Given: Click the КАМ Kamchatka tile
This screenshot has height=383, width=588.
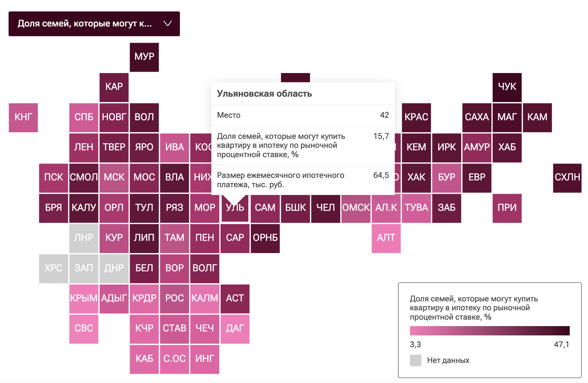Looking at the screenshot, I should pyautogui.click(x=537, y=117).
